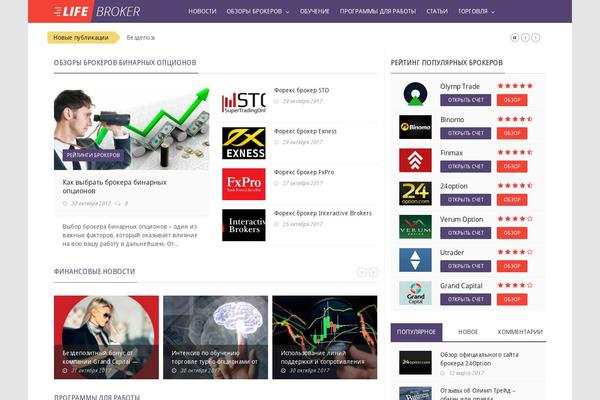Open the Exness logo thumbnail
Viewport: 600px width, 400px height.
click(x=244, y=143)
